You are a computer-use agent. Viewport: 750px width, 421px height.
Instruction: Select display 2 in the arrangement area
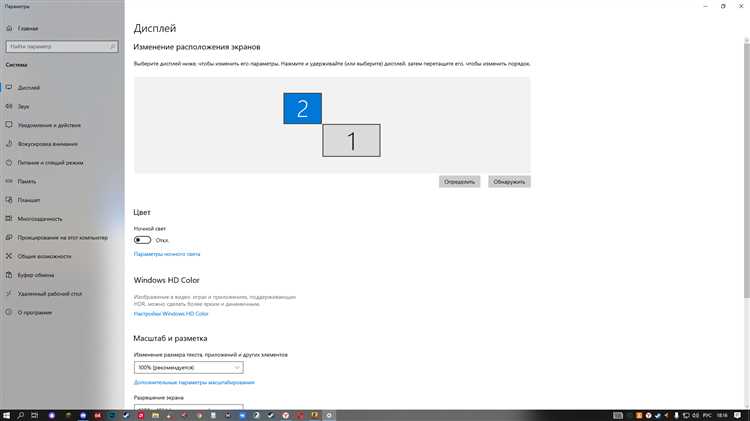(x=302, y=108)
